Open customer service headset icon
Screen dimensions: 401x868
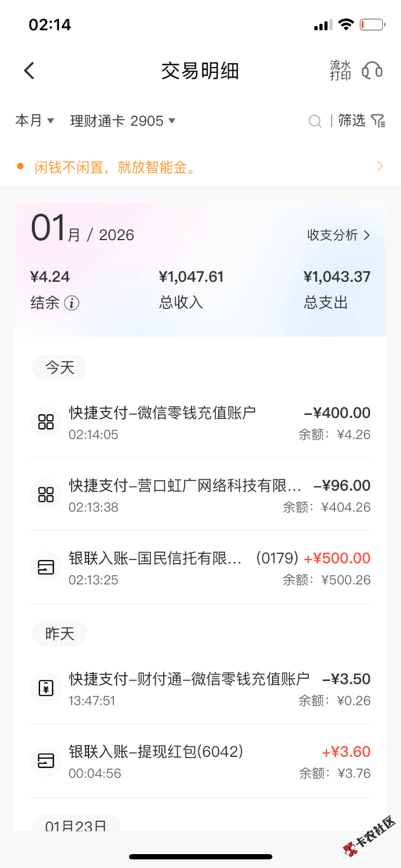(x=372, y=71)
